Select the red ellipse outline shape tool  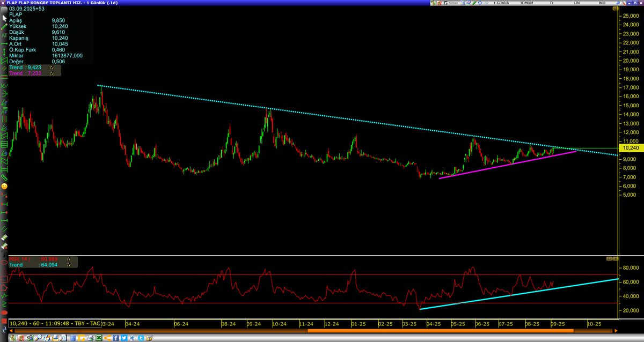(4, 262)
